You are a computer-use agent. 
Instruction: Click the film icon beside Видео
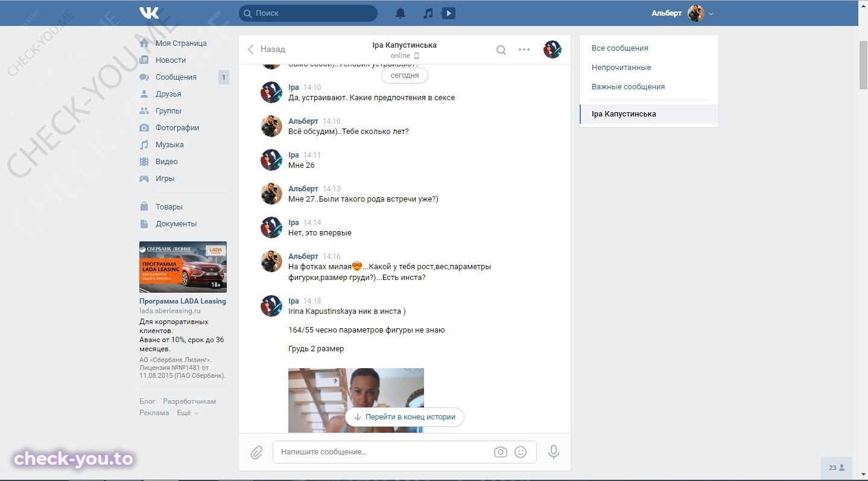click(x=144, y=162)
